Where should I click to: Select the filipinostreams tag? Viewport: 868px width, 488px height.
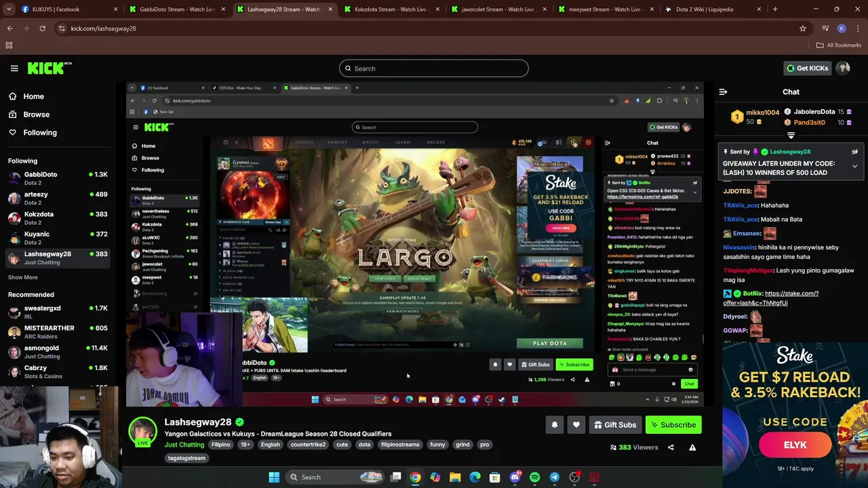(x=400, y=445)
